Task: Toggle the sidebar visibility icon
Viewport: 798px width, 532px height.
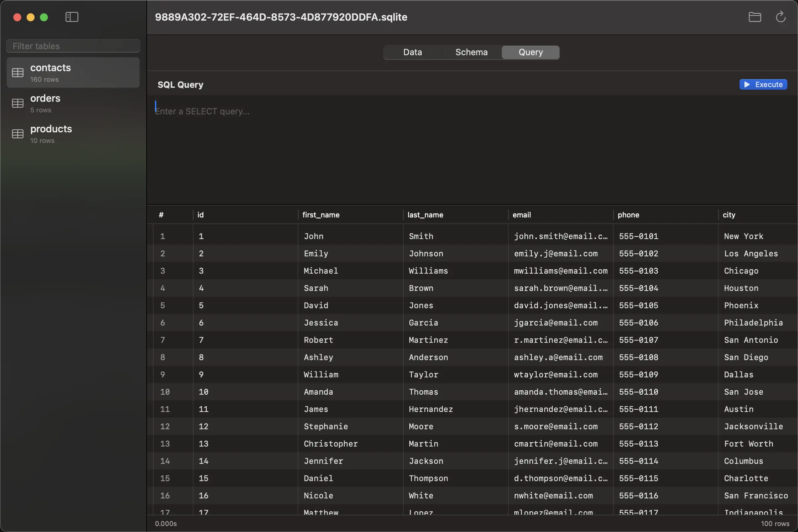Action: 71,17
